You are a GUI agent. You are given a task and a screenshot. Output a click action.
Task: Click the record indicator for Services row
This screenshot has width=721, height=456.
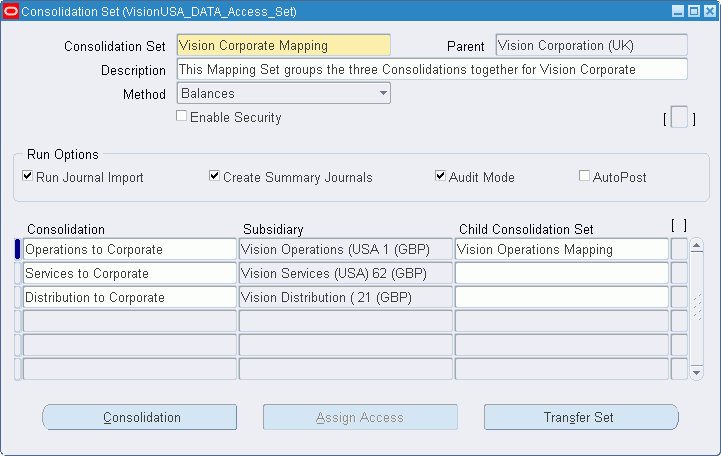[x=17, y=273]
